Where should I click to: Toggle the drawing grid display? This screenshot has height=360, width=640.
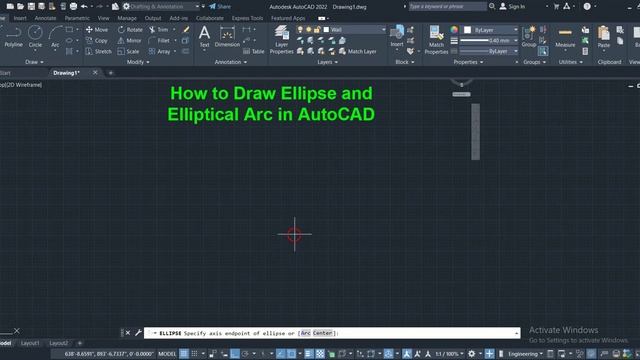[x=184, y=354]
